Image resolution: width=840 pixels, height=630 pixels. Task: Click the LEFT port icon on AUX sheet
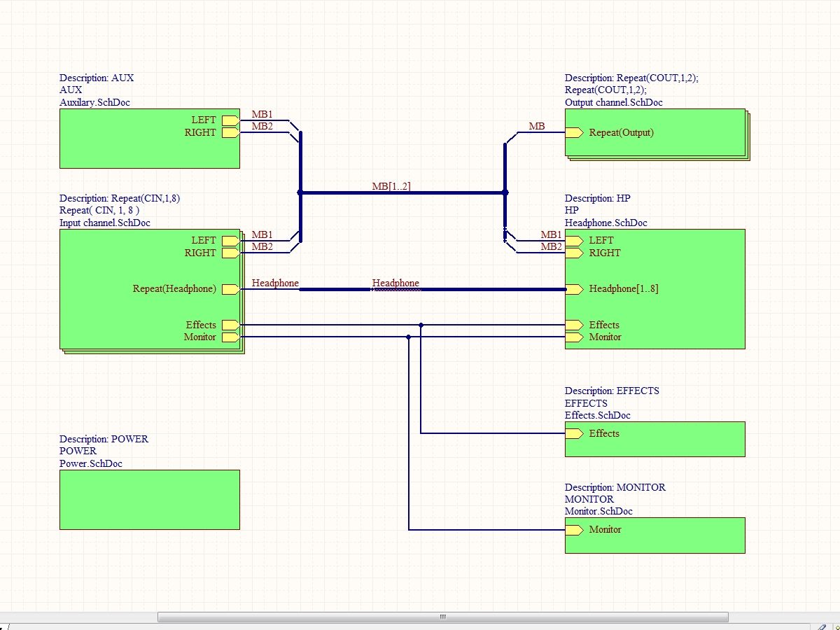(x=230, y=120)
